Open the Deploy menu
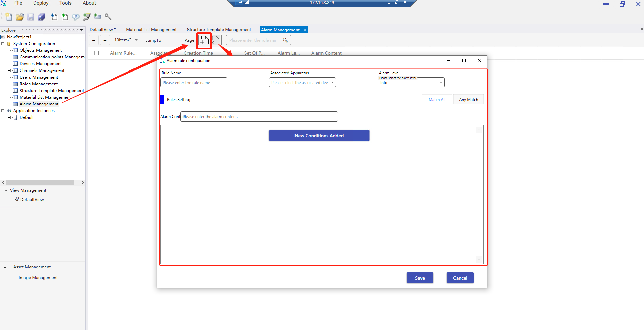Viewport: 644px width, 330px height. coord(41,3)
